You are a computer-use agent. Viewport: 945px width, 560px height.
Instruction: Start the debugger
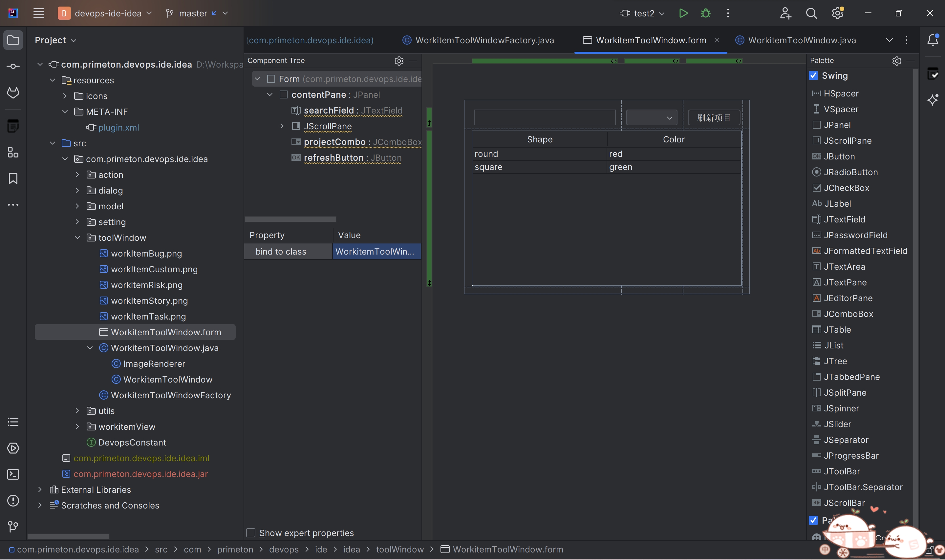coord(705,13)
